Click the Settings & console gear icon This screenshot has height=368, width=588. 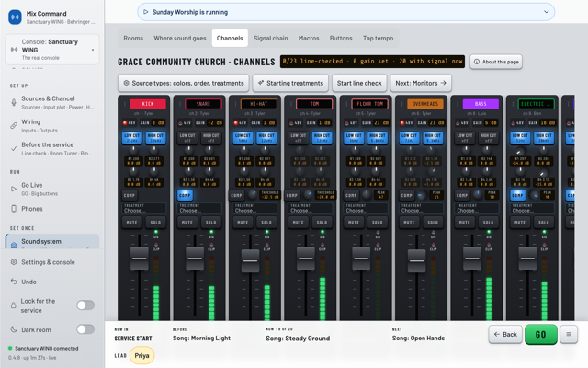point(14,262)
